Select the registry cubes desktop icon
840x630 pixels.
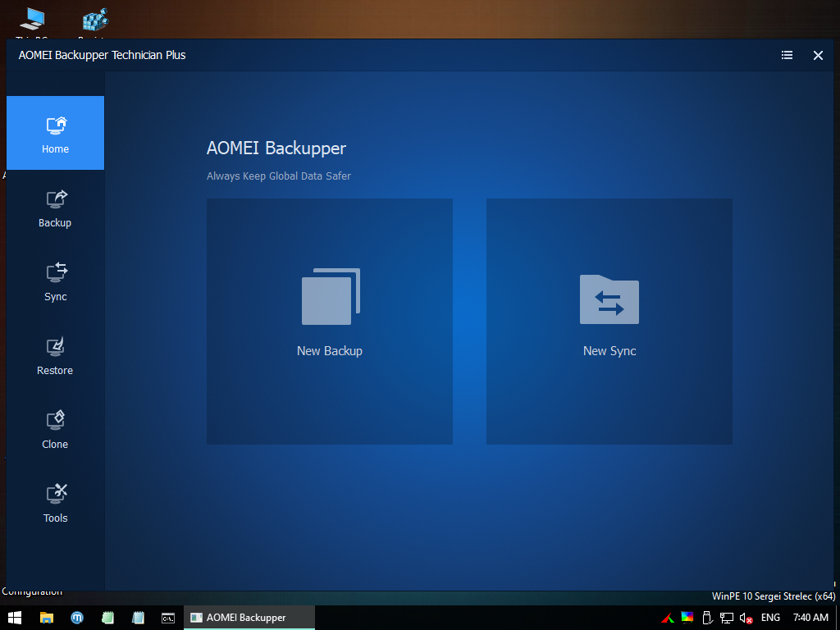pyautogui.click(x=95, y=22)
